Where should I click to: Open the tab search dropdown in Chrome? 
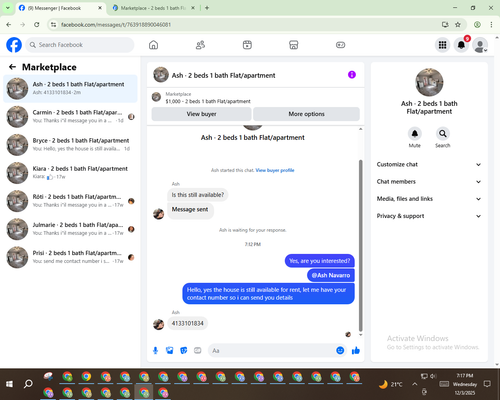click(x=8, y=8)
